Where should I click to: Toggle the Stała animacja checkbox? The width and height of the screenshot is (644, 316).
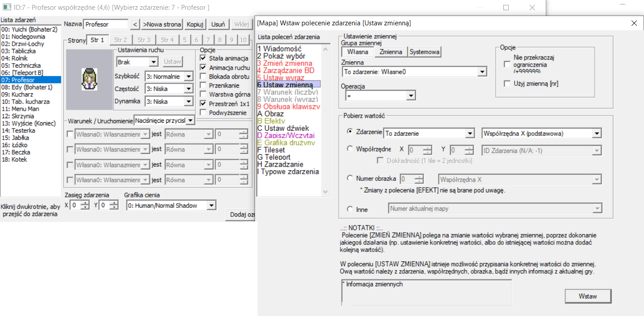click(203, 58)
